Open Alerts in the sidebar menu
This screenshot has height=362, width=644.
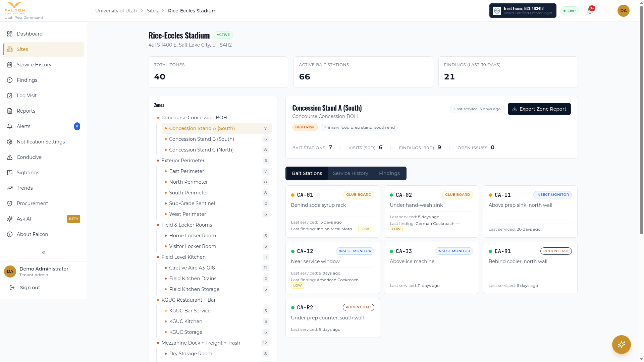[43, 126]
